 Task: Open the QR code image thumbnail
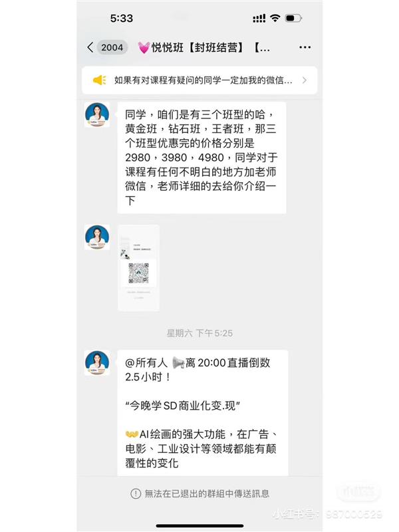pos(138,268)
